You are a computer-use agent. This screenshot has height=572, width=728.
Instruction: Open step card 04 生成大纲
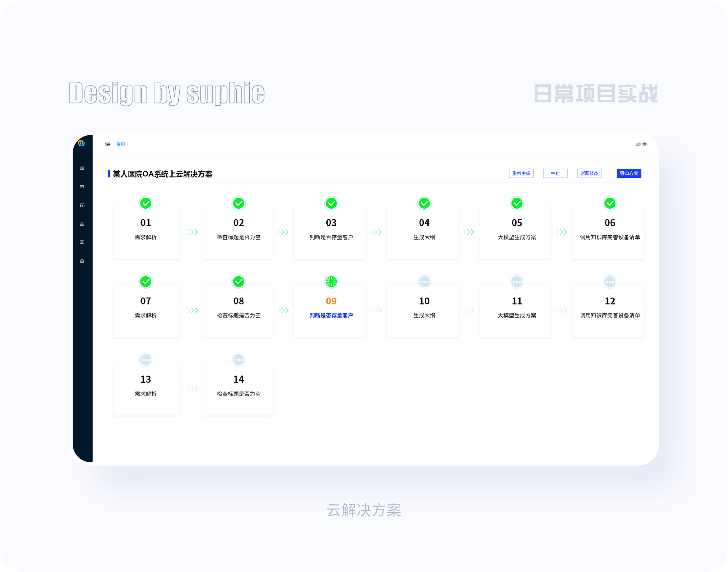[423, 232]
